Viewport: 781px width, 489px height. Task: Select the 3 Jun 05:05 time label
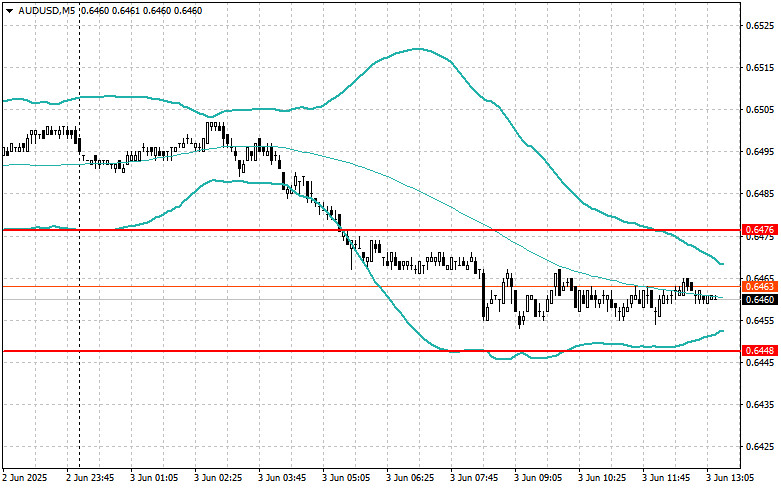(x=346, y=478)
